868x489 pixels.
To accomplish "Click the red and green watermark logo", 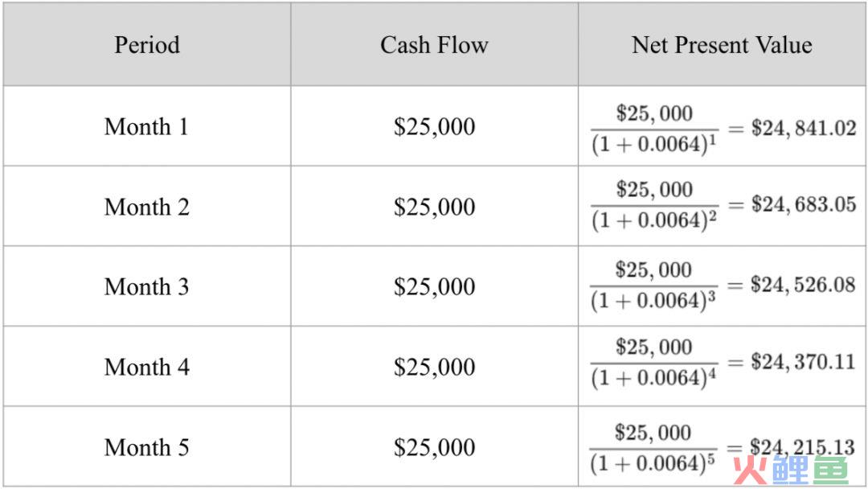I will pos(791,471).
